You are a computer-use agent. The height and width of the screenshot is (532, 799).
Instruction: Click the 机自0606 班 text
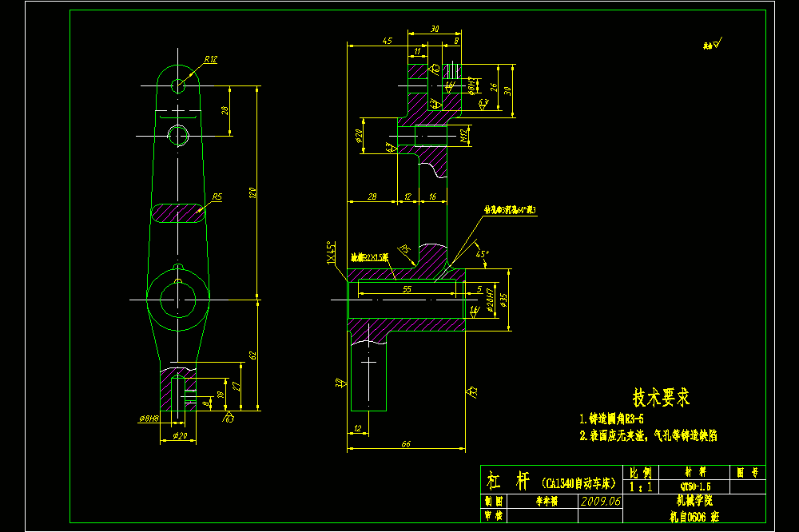(694, 517)
